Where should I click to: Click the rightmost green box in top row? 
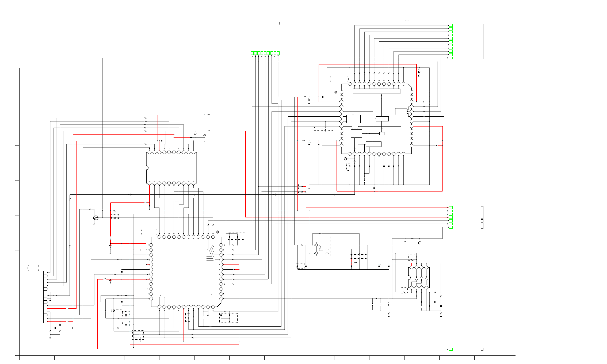278,53
